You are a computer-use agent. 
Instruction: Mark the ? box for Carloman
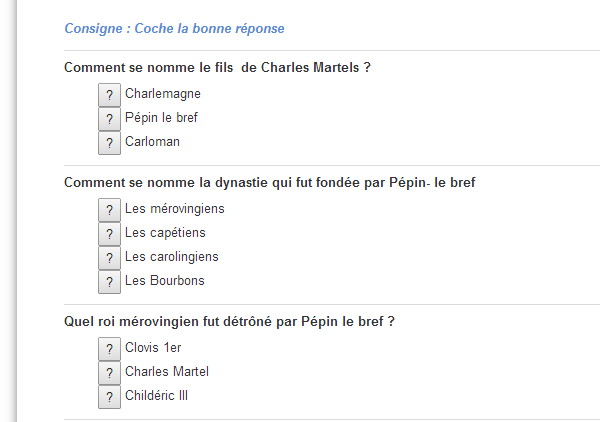(109, 143)
